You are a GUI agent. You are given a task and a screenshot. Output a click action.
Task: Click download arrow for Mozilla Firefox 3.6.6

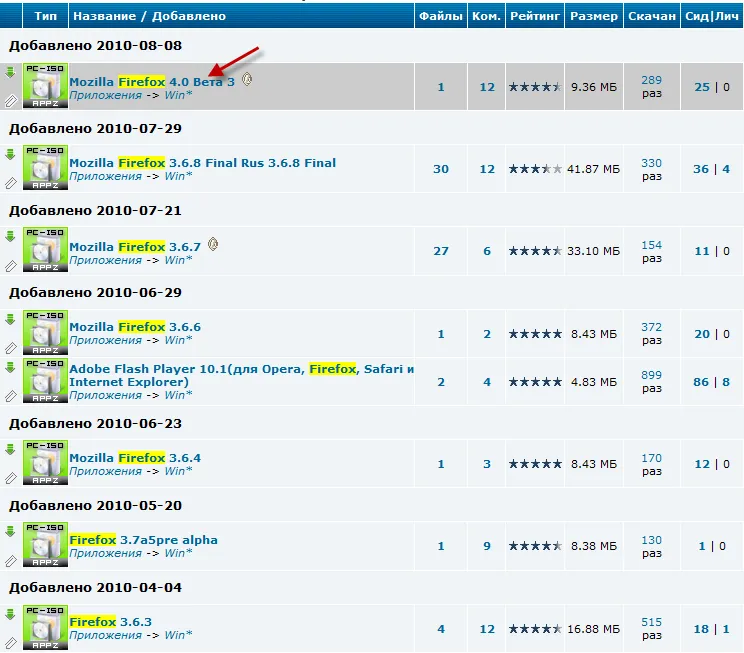pos(10,319)
